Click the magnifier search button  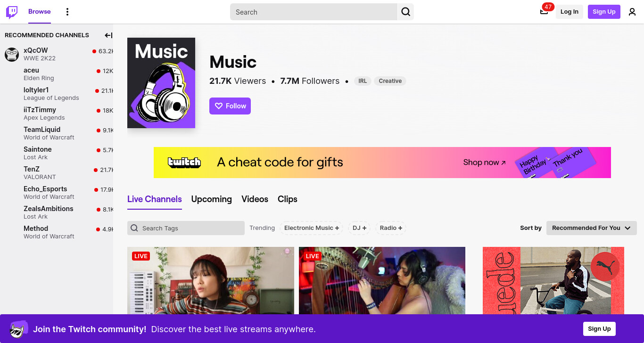tap(405, 12)
